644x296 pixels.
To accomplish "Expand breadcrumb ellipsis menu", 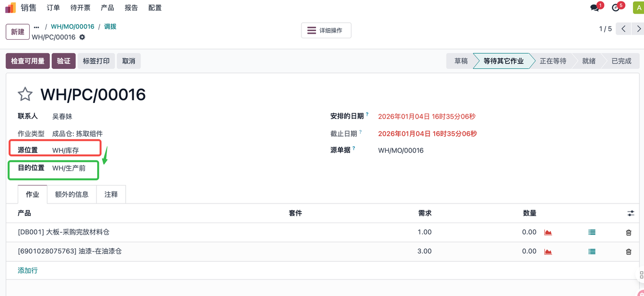I will click(36, 27).
